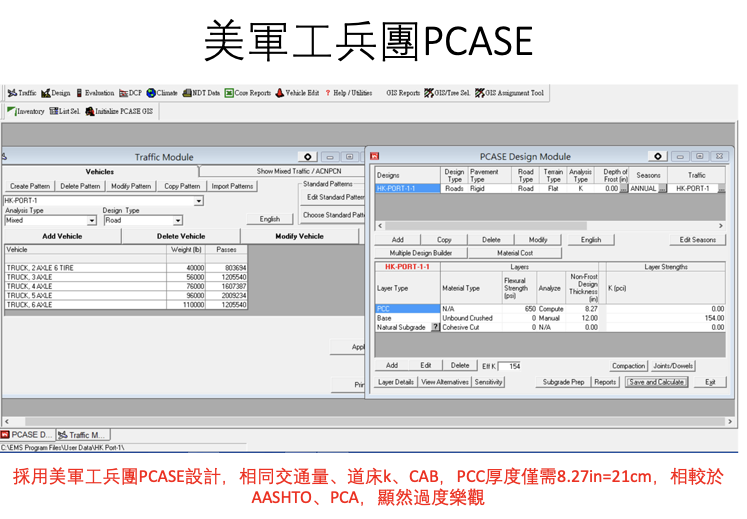Screen dimensions: 747x519
Task: Click Sensitivity button
Action: coord(488,382)
